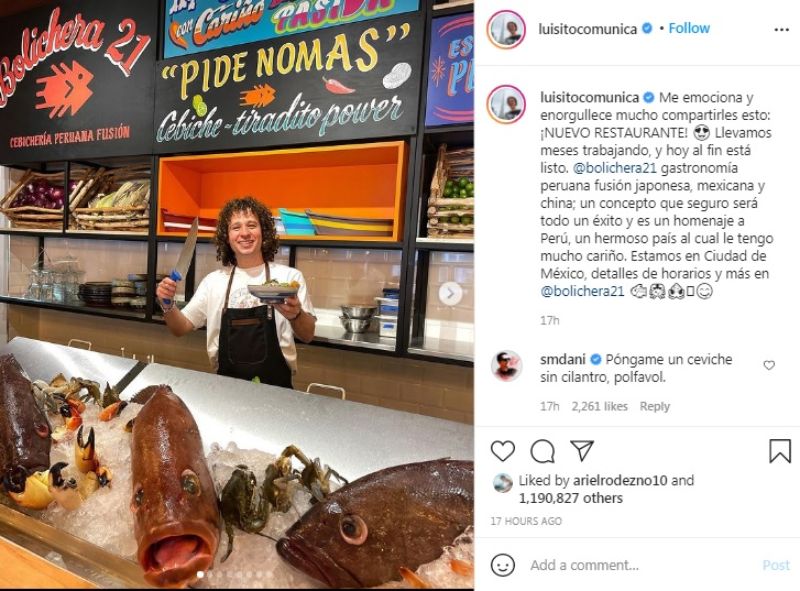Click the Post comment button
This screenshot has height=591, width=800.
pos(776,565)
